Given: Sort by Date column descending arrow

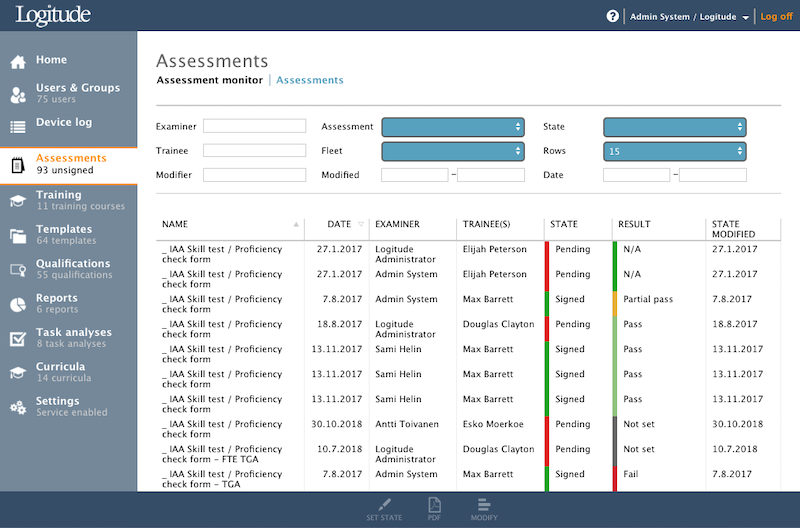Looking at the screenshot, I should [x=361, y=224].
